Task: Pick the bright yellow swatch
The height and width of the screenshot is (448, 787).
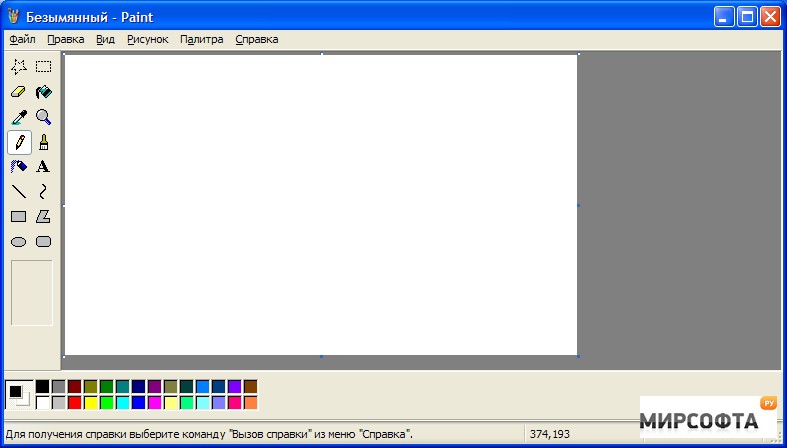Action: pyautogui.click(x=91, y=403)
